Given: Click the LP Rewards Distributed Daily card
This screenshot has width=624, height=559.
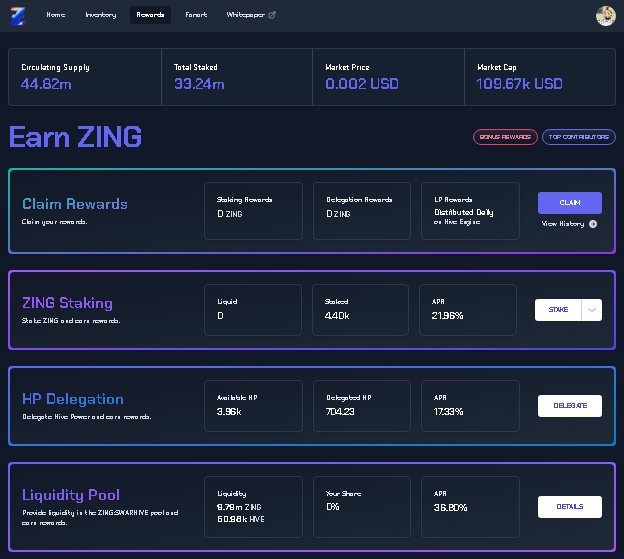Looking at the screenshot, I should point(470,211).
